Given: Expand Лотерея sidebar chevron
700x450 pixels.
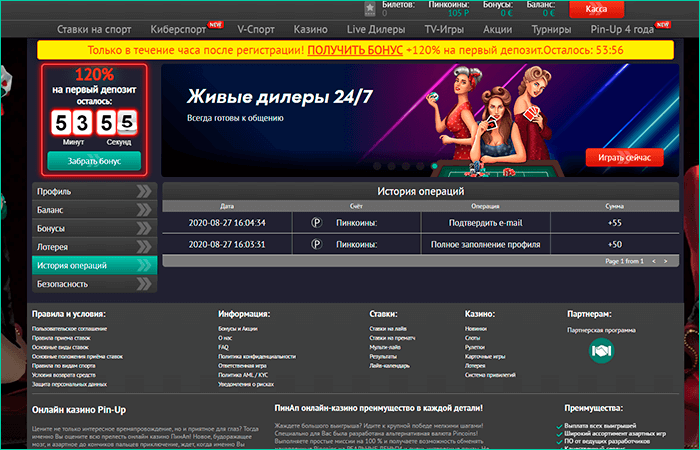Looking at the screenshot, I should (144, 247).
